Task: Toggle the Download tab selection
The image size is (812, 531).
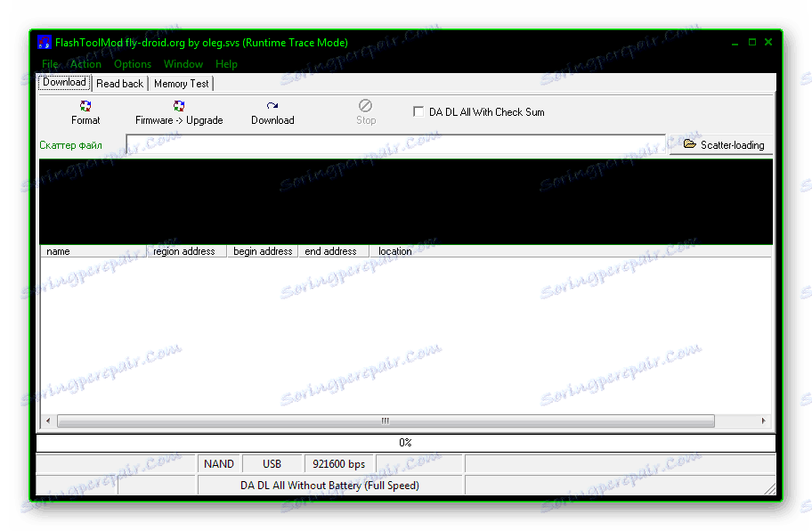Action: [x=63, y=82]
